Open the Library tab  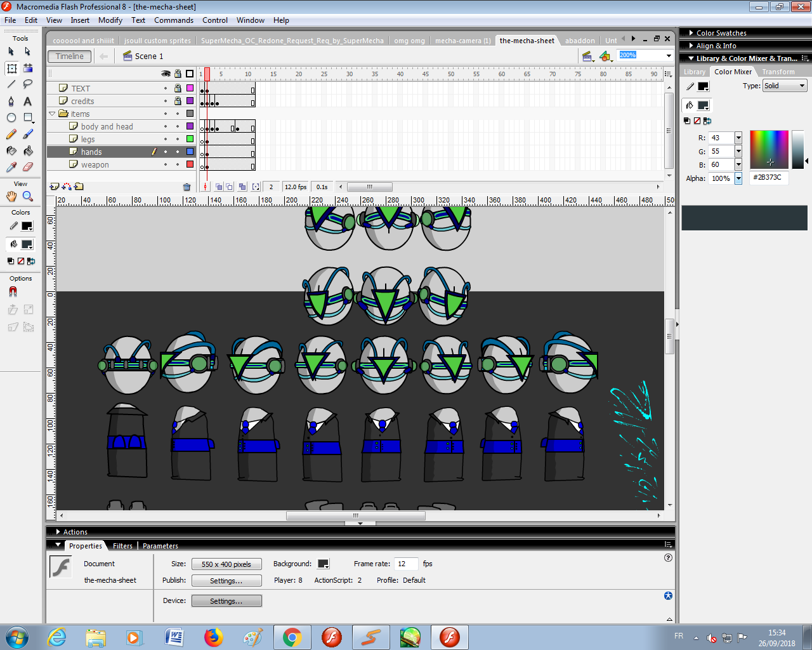tap(695, 72)
